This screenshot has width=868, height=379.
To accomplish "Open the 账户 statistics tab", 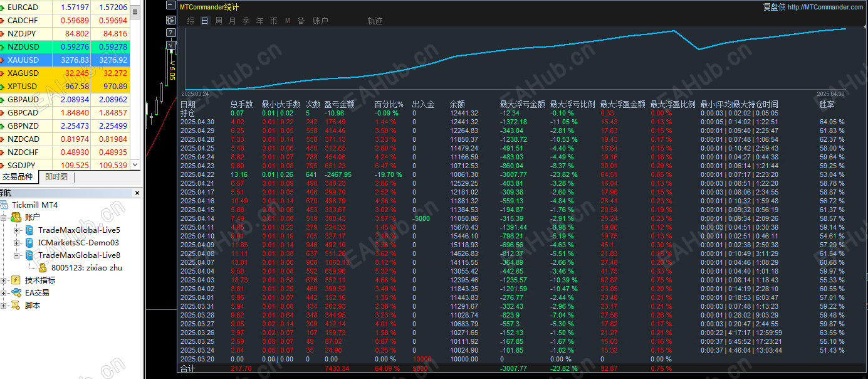I will (x=320, y=21).
